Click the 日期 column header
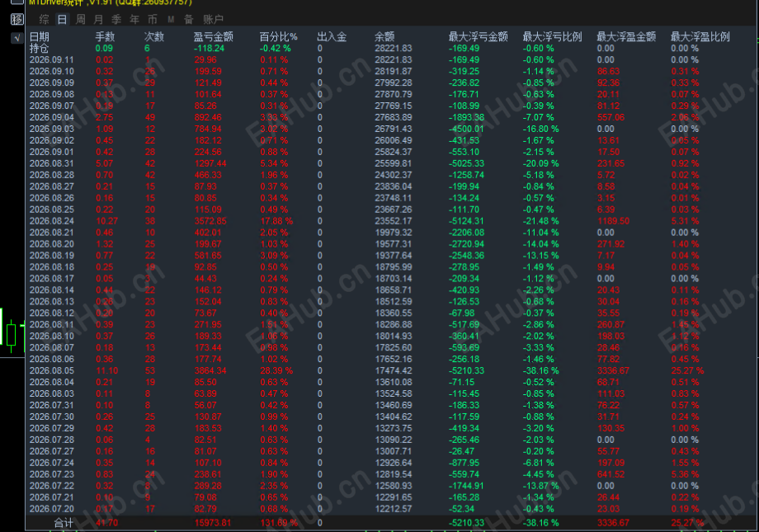The image size is (759, 532). [x=40, y=37]
